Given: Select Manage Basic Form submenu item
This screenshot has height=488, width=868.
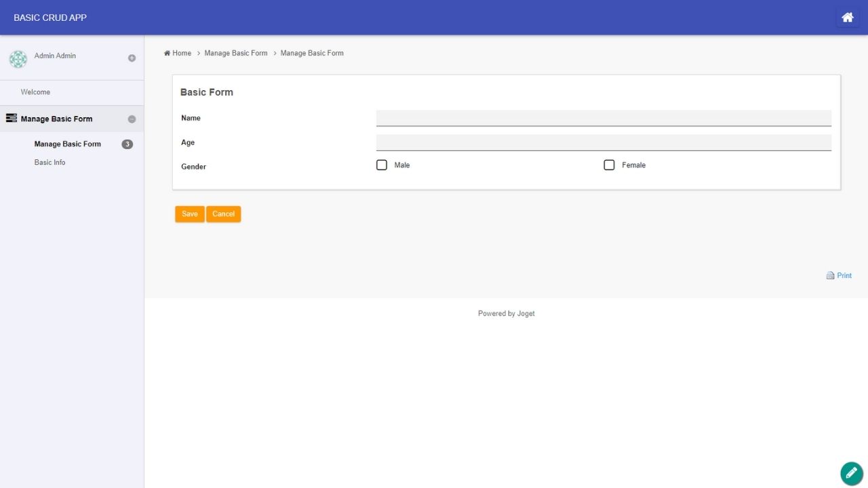Looking at the screenshot, I should 67,144.
